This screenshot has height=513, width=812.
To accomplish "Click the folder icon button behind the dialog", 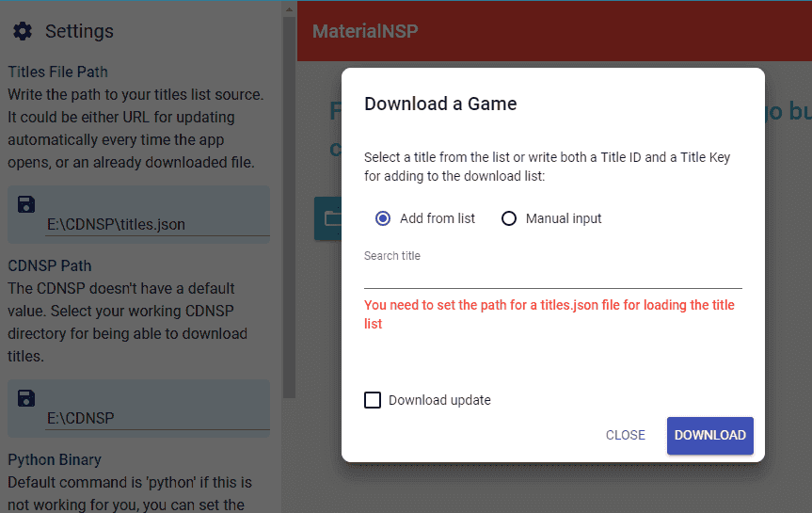I will pyautogui.click(x=328, y=218).
